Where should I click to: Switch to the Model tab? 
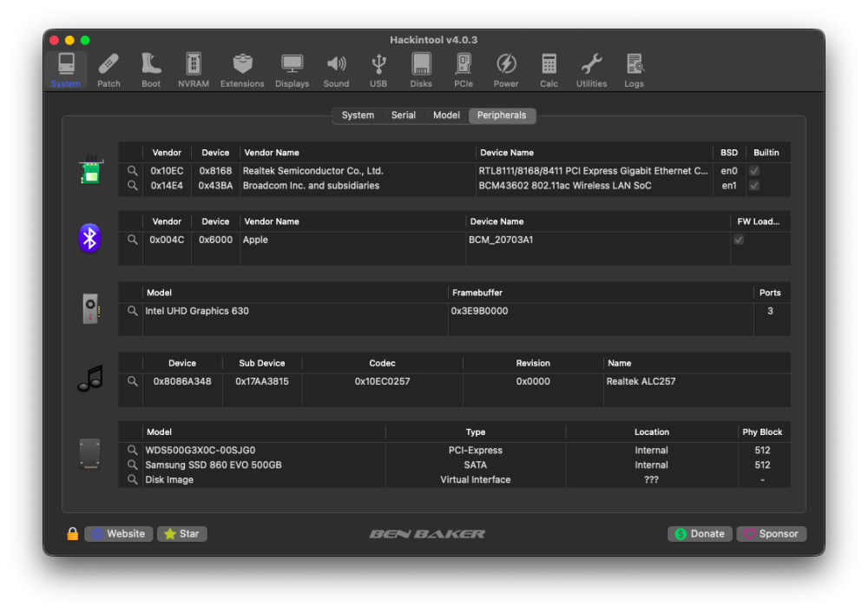(x=446, y=115)
